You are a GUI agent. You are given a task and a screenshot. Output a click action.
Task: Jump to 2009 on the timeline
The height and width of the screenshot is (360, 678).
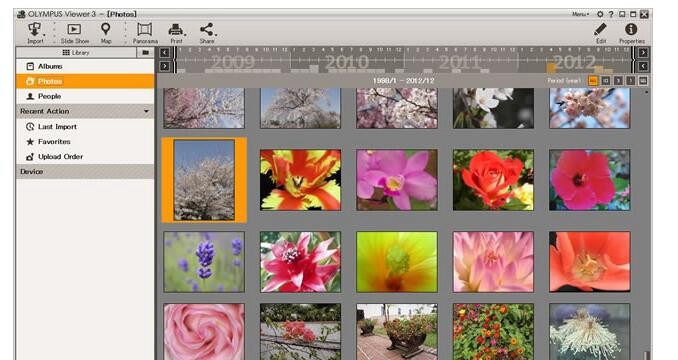click(x=233, y=63)
